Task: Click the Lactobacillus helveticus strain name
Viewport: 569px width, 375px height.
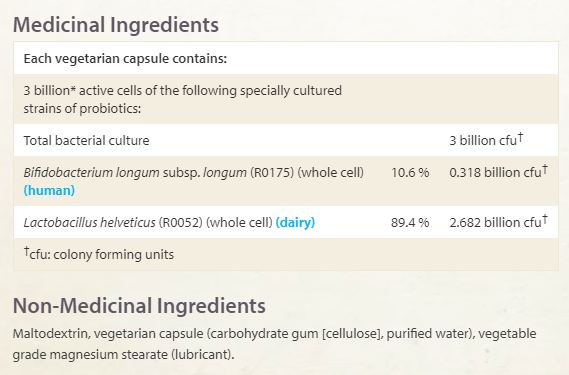Action: point(90,222)
